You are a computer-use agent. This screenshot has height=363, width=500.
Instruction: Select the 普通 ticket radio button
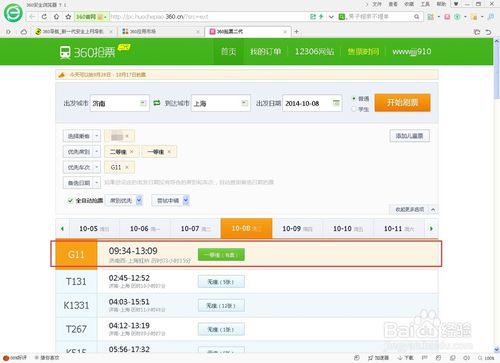[354, 98]
